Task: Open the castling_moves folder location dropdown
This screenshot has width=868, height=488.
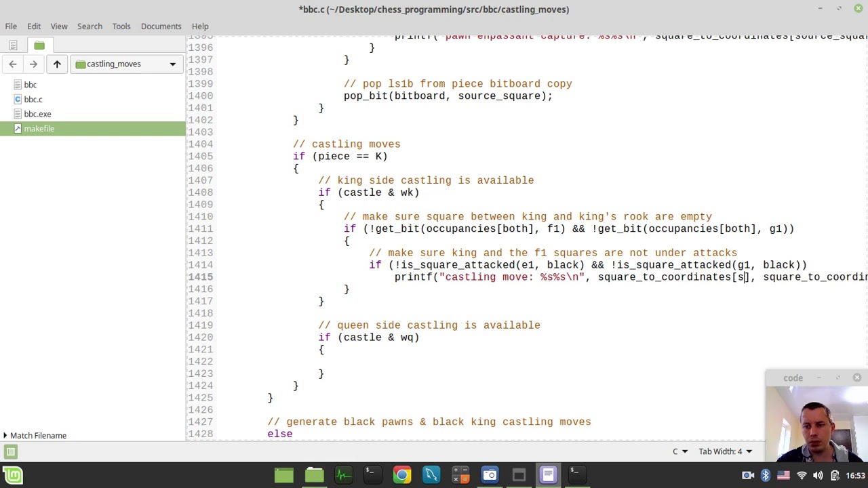Action: 125,64
